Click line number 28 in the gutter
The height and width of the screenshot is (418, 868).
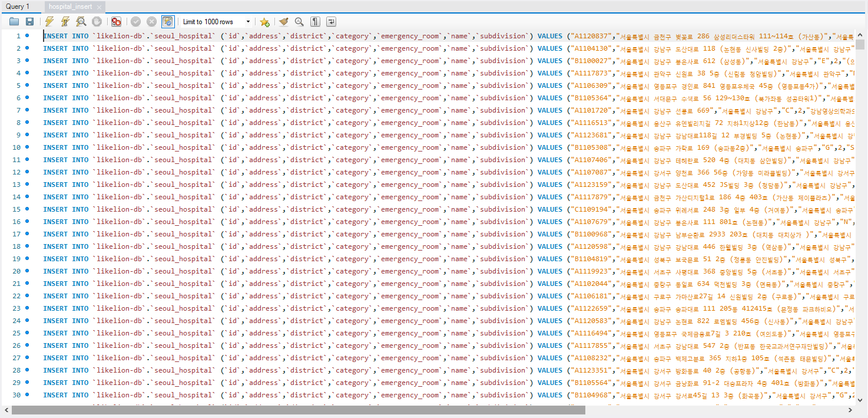pos(16,370)
